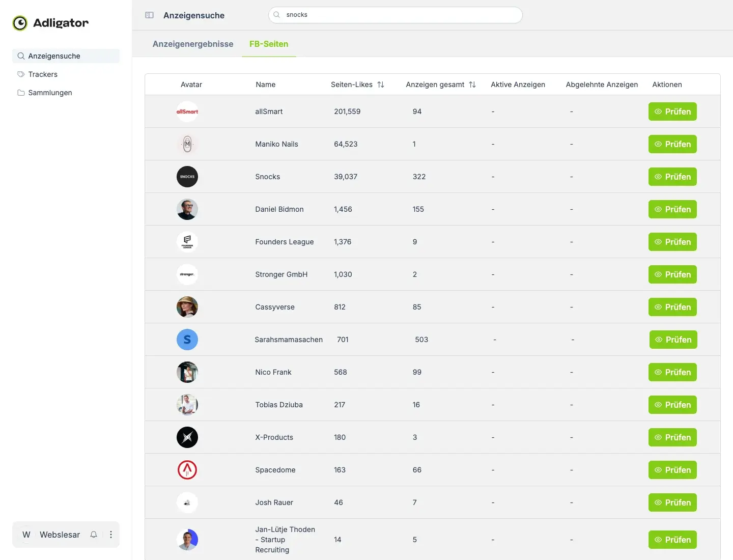Click the Anzeigensuche page title
This screenshot has height=560, width=733.
click(x=194, y=15)
